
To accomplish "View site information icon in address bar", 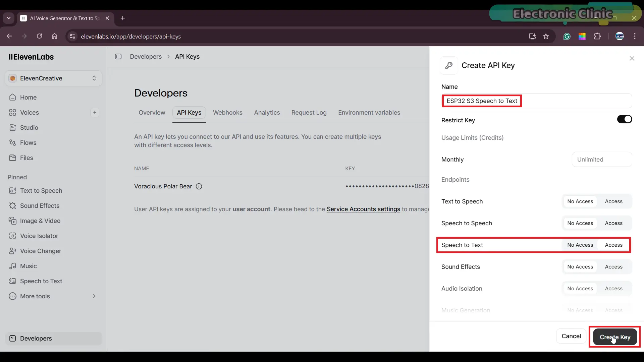I will [x=72, y=36].
